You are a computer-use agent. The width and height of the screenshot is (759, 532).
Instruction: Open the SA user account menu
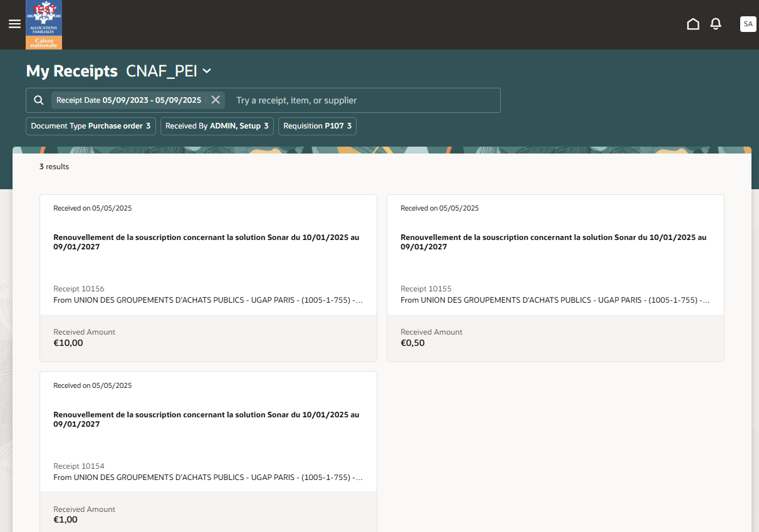[x=748, y=24]
